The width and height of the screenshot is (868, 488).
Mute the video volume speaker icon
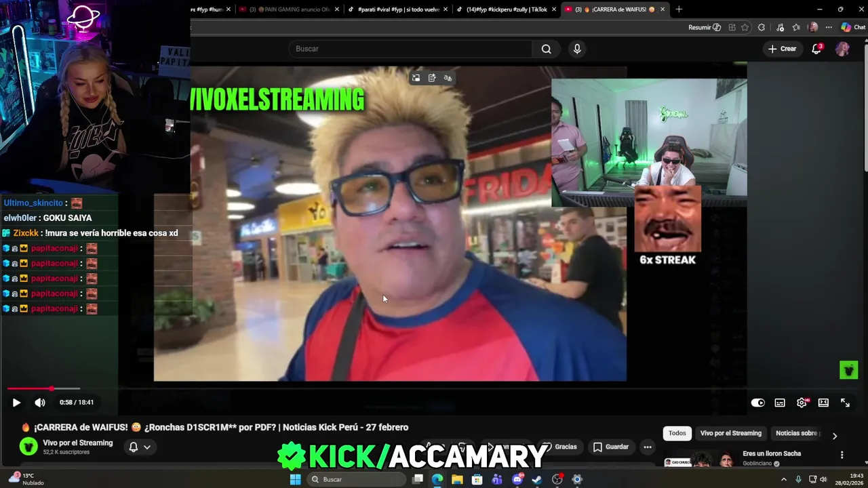click(x=40, y=403)
